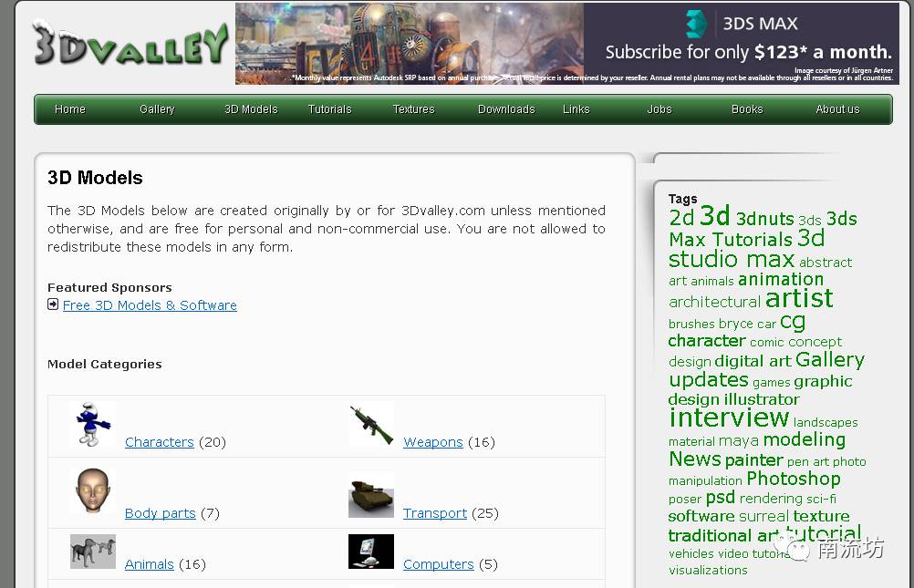The height and width of the screenshot is (588, 914).
Task: Select the visualizations tag
Action: [x=708, y=571]
